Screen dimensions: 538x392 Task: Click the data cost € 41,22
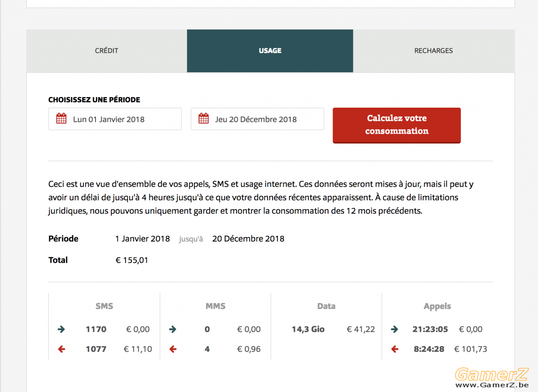361,329
